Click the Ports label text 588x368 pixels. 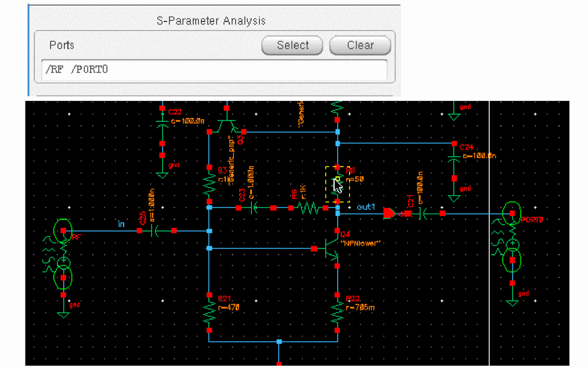[x=62, y=45]
